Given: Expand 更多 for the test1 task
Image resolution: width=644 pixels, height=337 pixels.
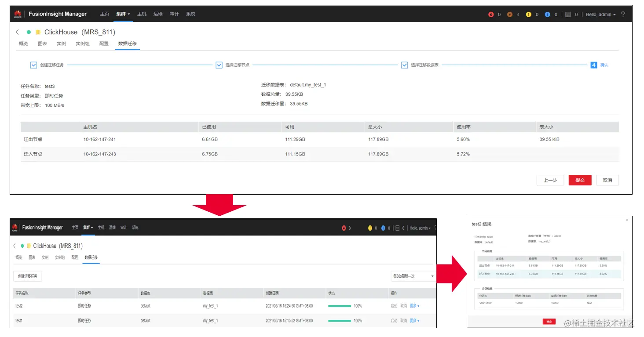Looking at the screenshot, I should 414,321.
